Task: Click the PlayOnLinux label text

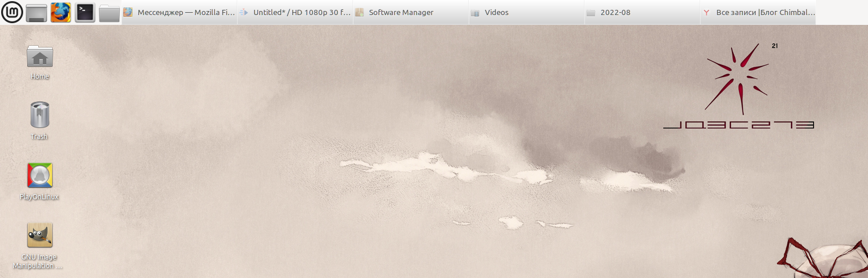Action: (x=39, y=197)
